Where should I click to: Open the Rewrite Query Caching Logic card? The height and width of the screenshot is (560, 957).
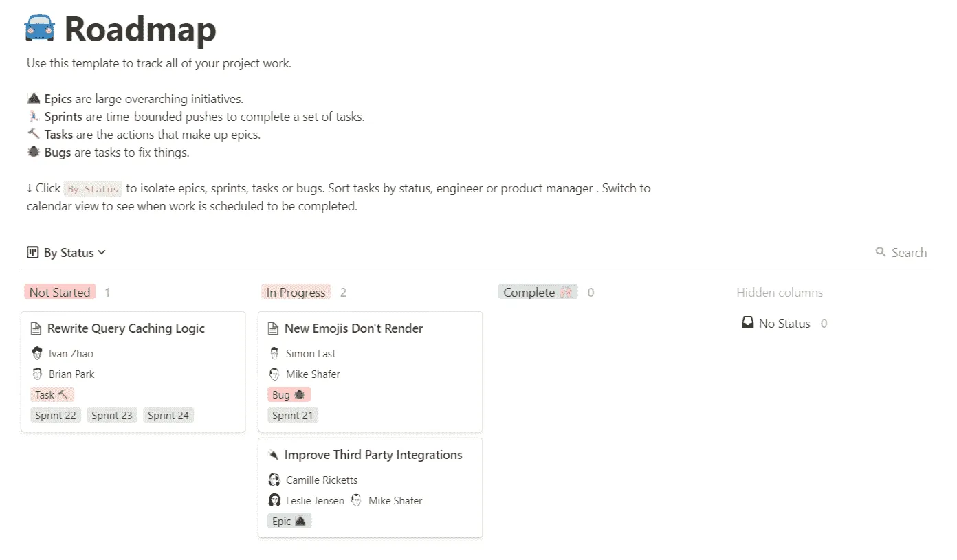tap(125, 328)
